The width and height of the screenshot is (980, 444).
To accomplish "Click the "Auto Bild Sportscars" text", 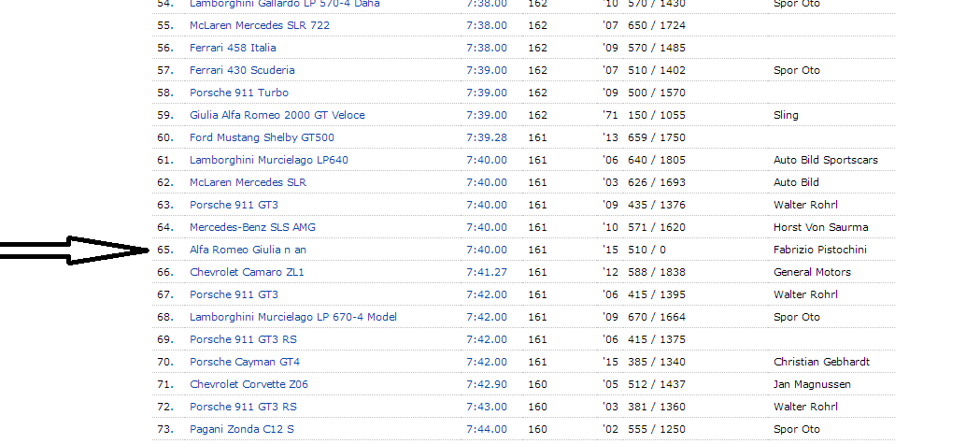I will click(x=826, y=161).
